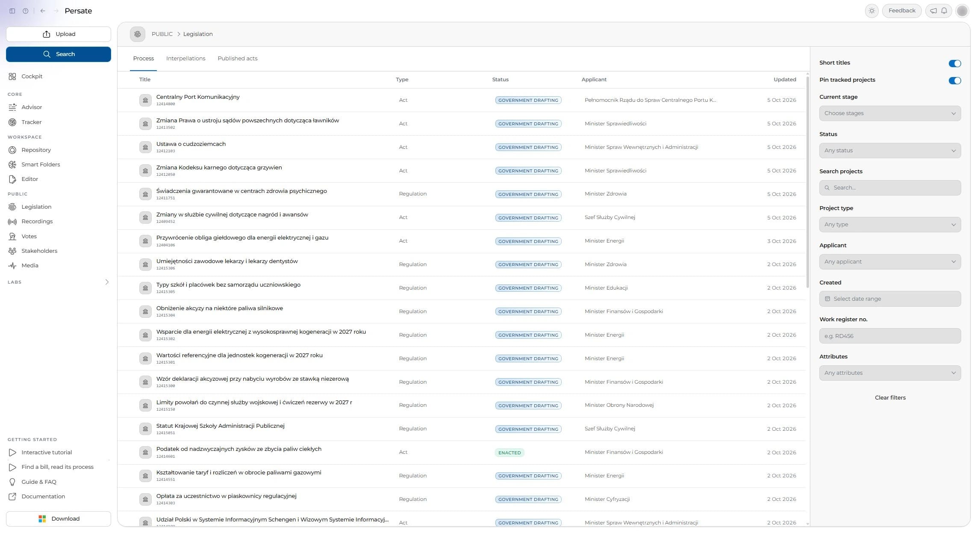Click the Legislation breadcrumb
The image size is (980, 536).
tap(198, 34)
